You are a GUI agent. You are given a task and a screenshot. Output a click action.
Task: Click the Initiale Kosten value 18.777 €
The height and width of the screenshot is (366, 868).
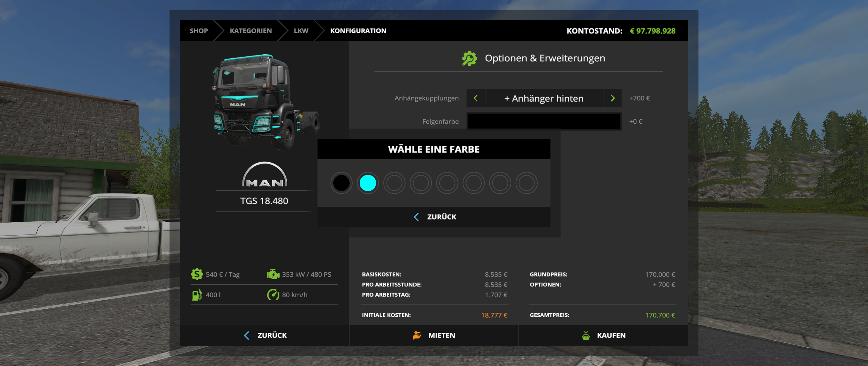(494, 315)
